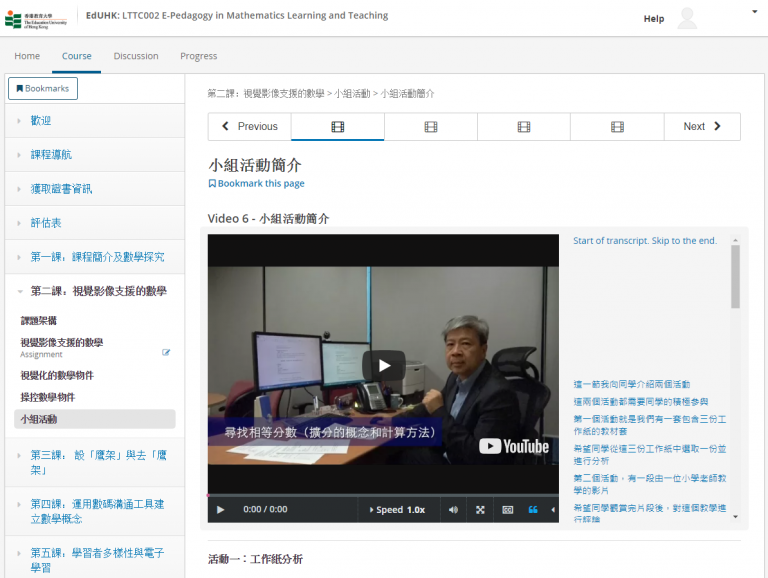Expand 第一課：課程簡介及數學探究 section
The height and width of the screenshot is (578, 768).
pos(95,257)
